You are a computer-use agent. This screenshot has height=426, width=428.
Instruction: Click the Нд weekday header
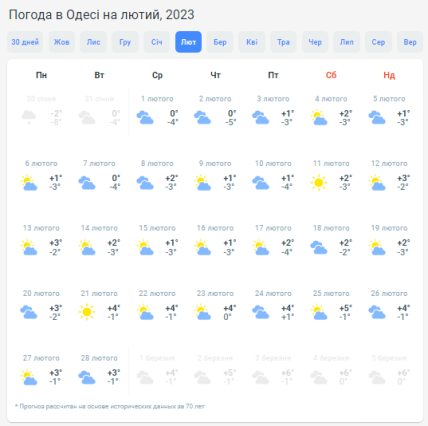(x=389, y=75)
